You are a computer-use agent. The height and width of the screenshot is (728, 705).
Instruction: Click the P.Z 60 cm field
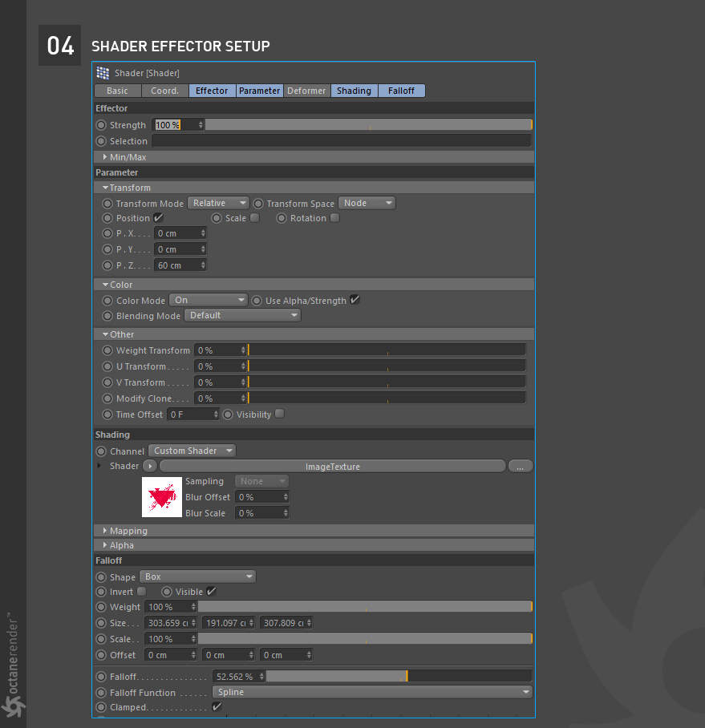coord(180,265)
